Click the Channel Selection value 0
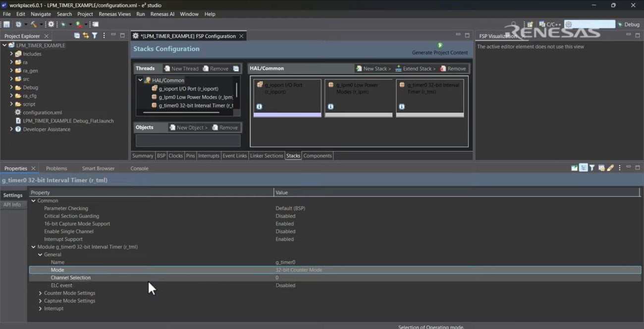The width and height of the screenshot is (644, 329). (277, 278)
